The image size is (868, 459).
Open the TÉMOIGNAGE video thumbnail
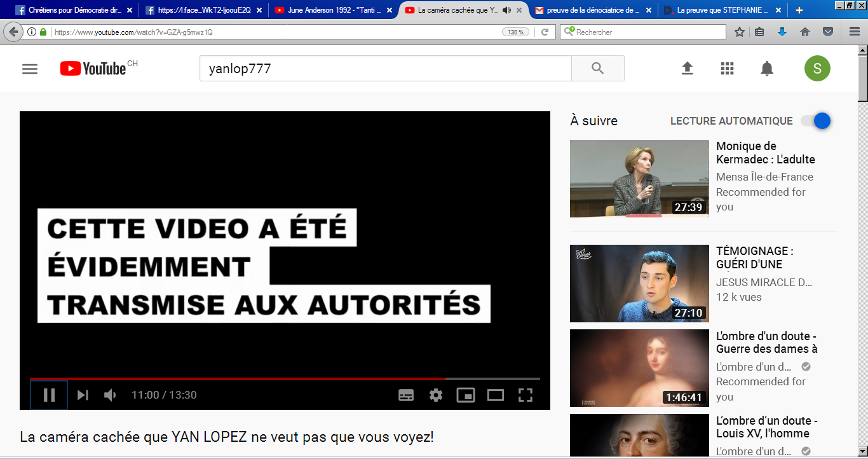point(639,284)
